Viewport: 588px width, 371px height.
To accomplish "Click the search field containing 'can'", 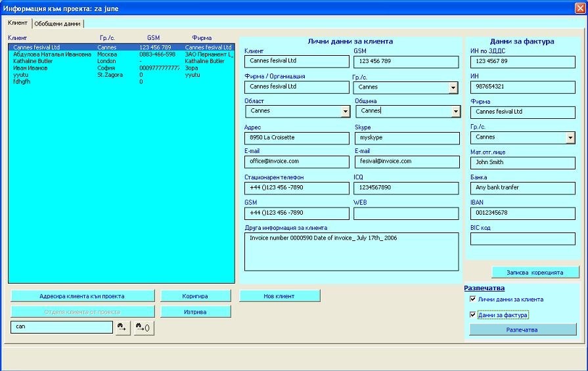I will point(61,327).
